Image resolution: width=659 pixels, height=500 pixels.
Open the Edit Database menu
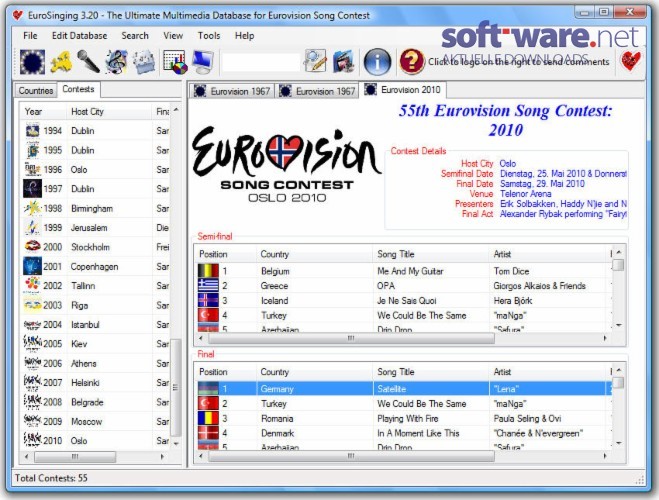click(79, 36)
